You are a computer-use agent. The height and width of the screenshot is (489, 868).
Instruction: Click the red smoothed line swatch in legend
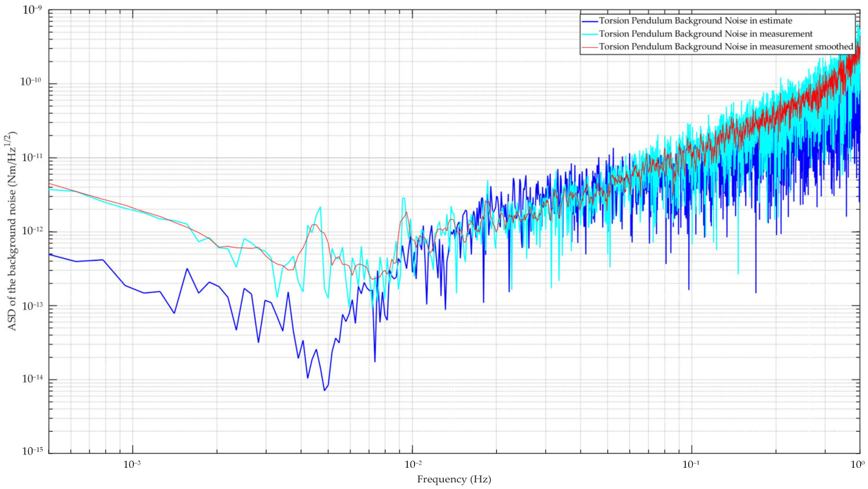(590, 47)
